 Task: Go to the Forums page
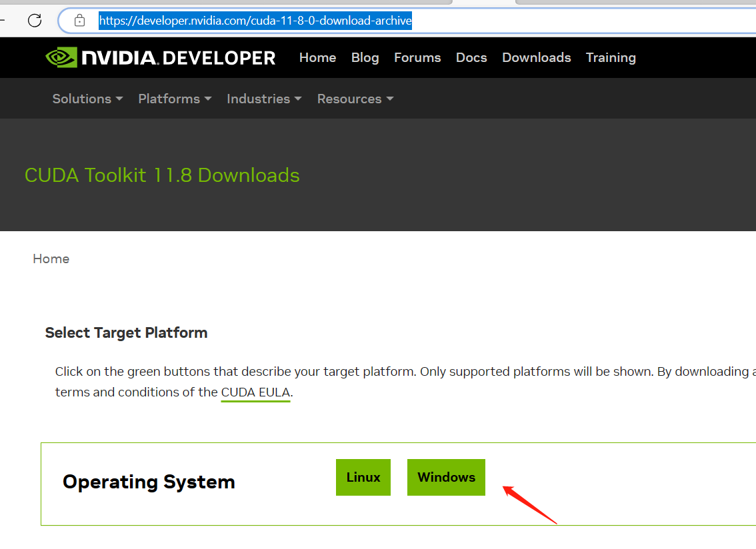(x=417, y=58)
